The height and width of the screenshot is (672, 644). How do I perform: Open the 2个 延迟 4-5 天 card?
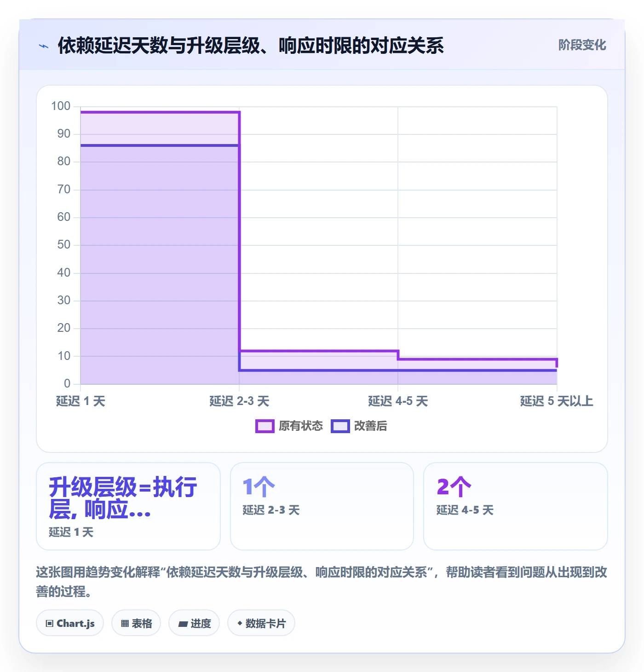(x=516, y=506)
